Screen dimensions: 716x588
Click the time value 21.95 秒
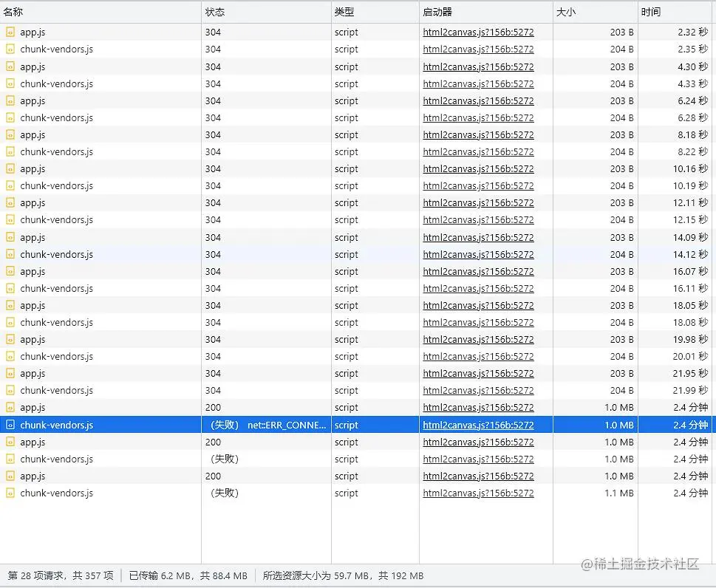(x=690, y=374)
